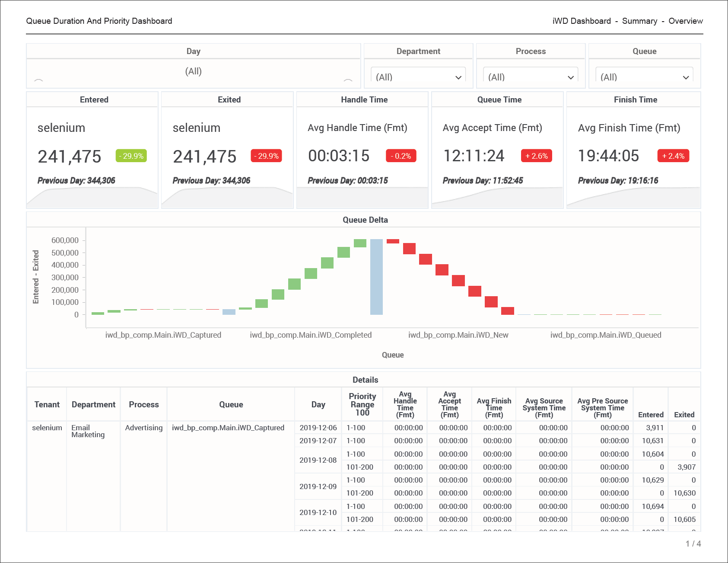728x563 pixels.
Task: Open the Department filter dropdown
Action: pyautogui.click(x=418, y=77)
